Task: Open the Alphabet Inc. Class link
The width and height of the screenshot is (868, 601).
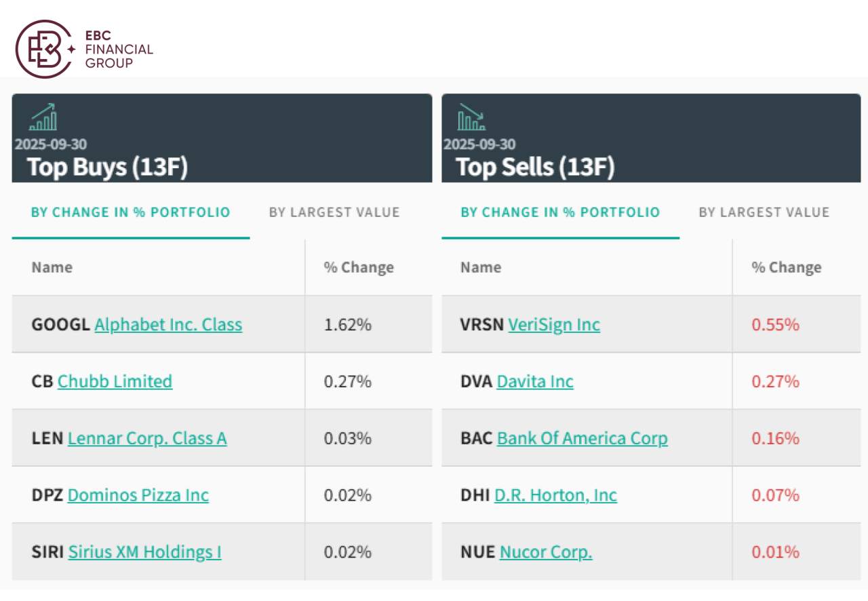Action: pos(168,324)
